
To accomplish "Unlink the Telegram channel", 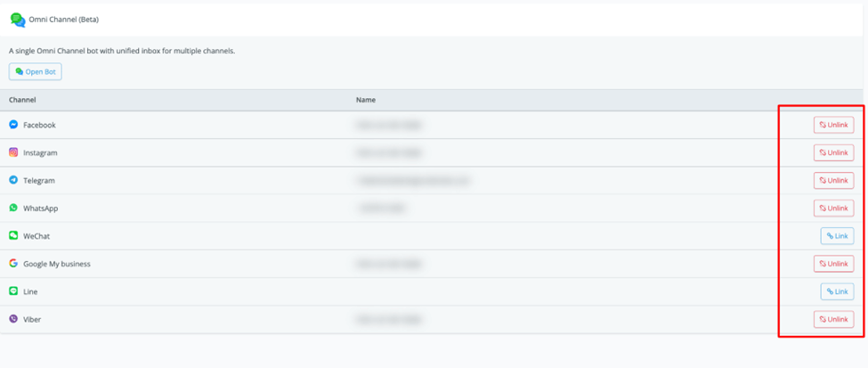I will click(833, 180).
